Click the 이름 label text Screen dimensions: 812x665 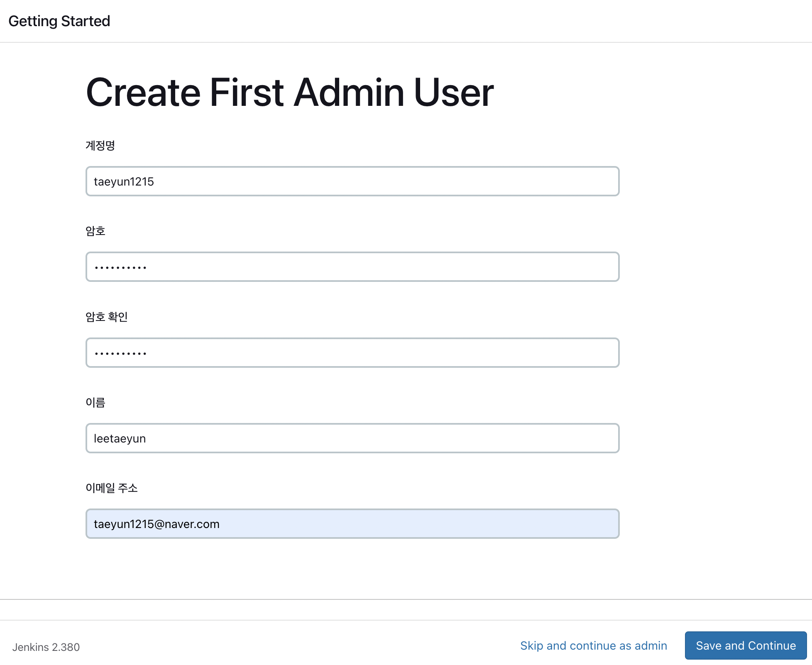(x=95, y=402)
